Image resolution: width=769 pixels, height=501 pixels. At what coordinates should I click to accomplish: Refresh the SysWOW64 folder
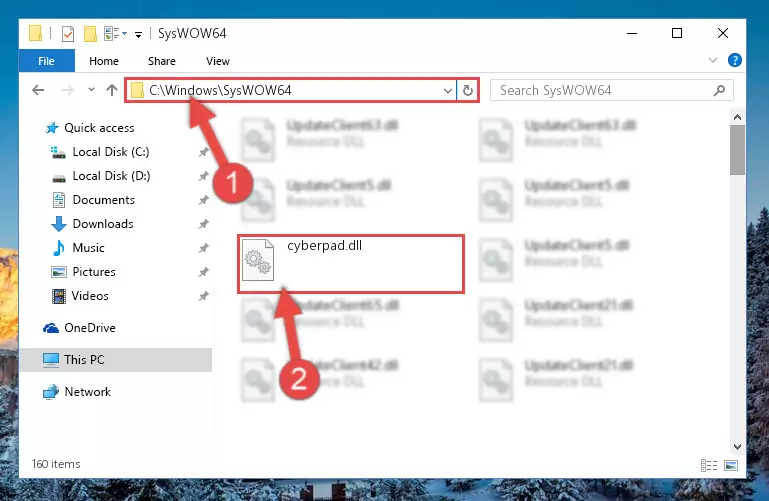coord(467,91)
